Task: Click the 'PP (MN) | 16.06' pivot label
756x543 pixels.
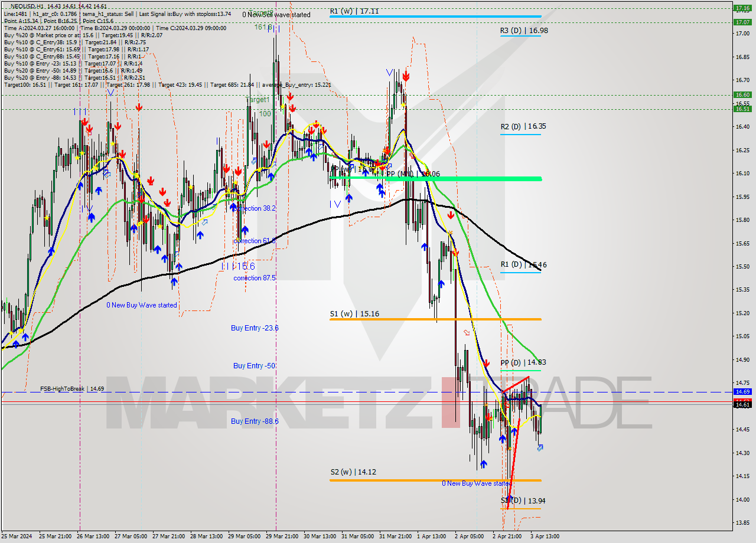Action: click(x=413, y=174)
